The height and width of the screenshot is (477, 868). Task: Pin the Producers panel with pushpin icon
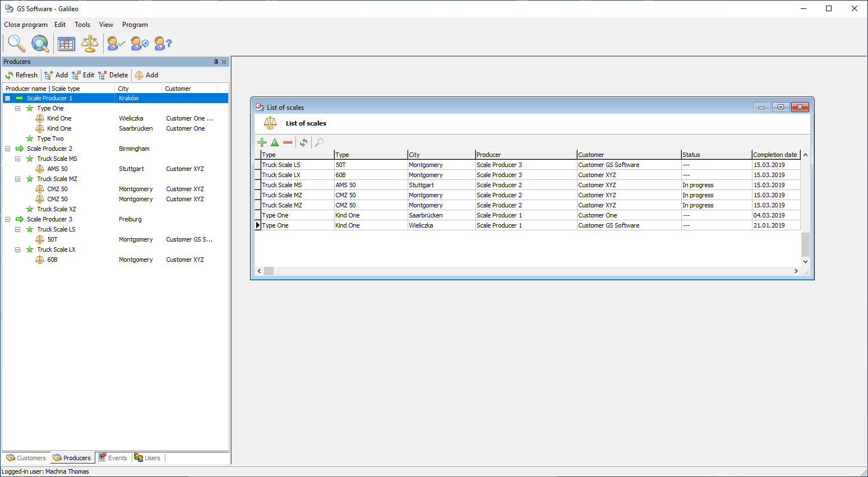tap(216, 62)
